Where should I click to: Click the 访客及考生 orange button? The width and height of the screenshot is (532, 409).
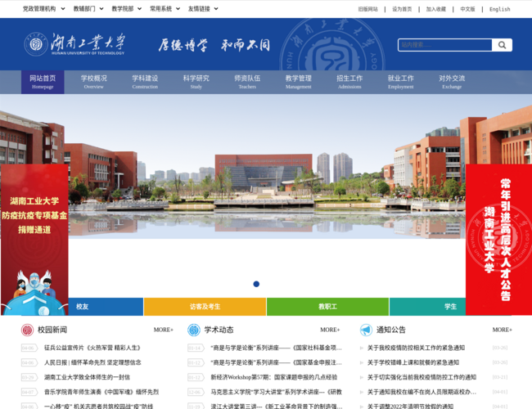205,307
